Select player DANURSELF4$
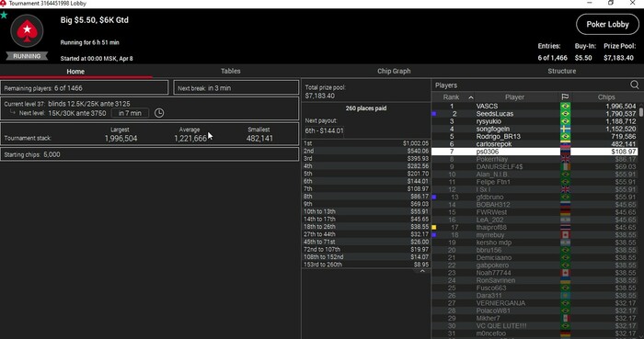The height and width of the screenshot is (339, 644). coord(535,167)
